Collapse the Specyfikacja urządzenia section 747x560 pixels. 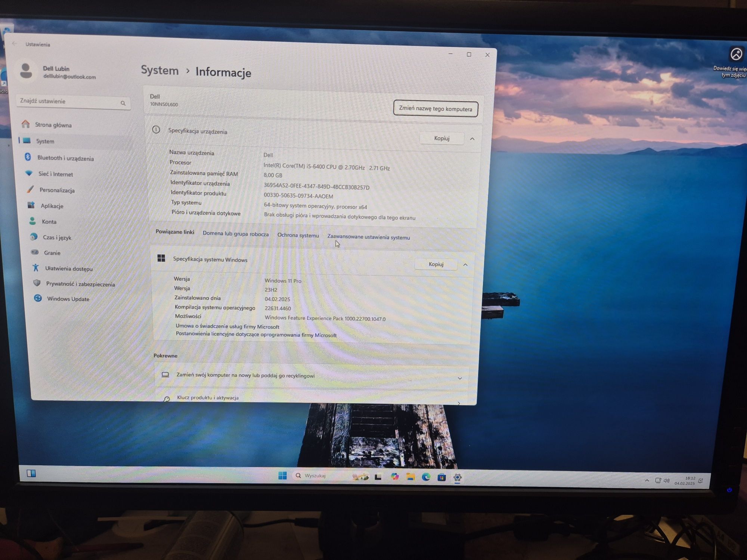(x=472, y=139)
